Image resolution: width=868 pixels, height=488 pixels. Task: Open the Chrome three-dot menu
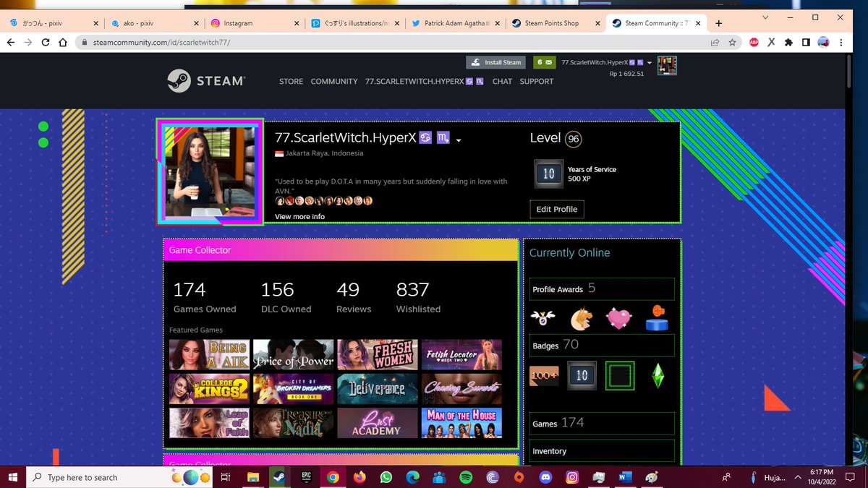point(842,43)
